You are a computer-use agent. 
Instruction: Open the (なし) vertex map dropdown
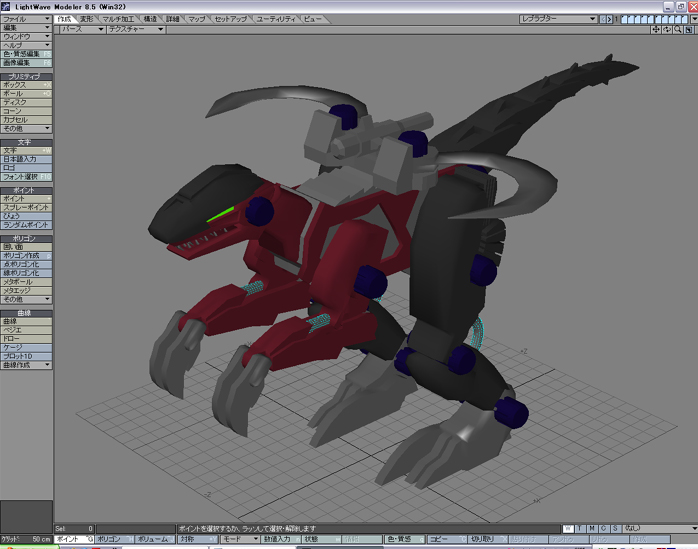pos(660,529)
